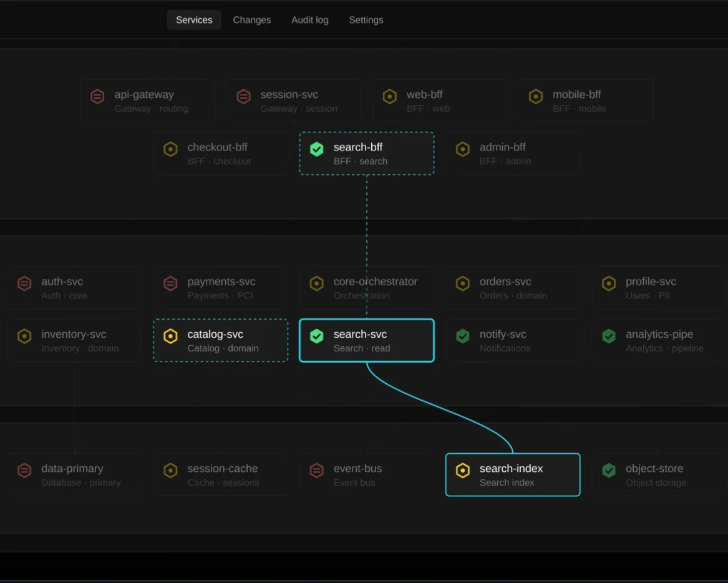This screenshot has width=728, height=583.
Task: Select the api-gateway service name
Action: tap(144, 95)
